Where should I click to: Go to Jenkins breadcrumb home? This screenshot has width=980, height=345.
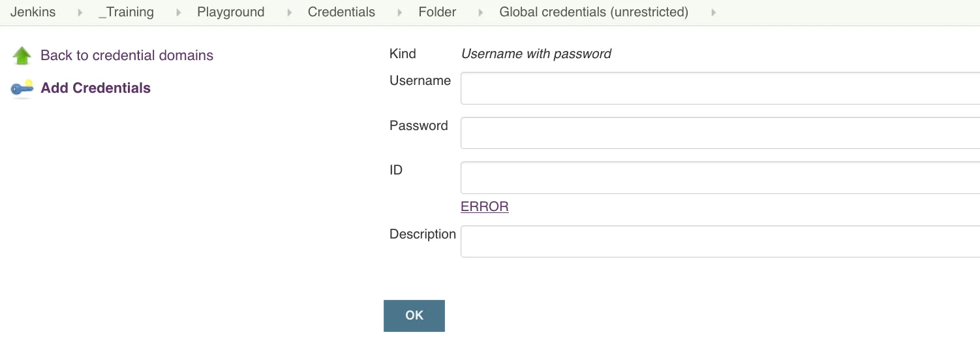click(33, 12)
